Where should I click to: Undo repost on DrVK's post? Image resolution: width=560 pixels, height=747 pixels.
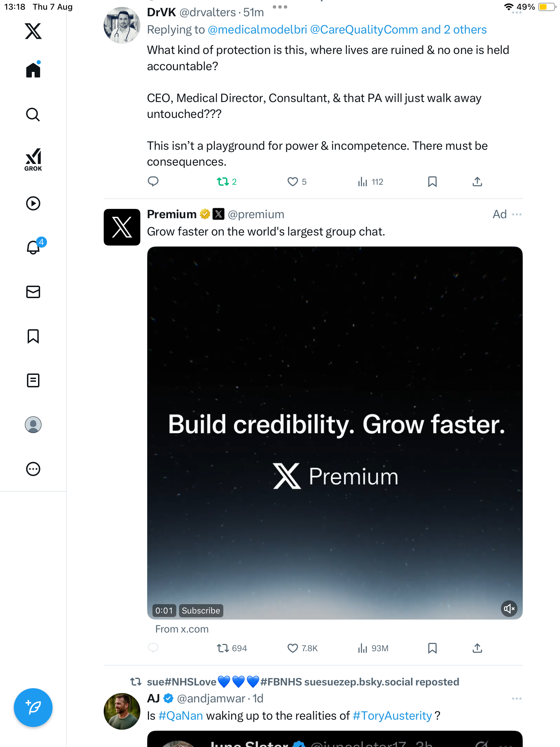click(223, 182)
